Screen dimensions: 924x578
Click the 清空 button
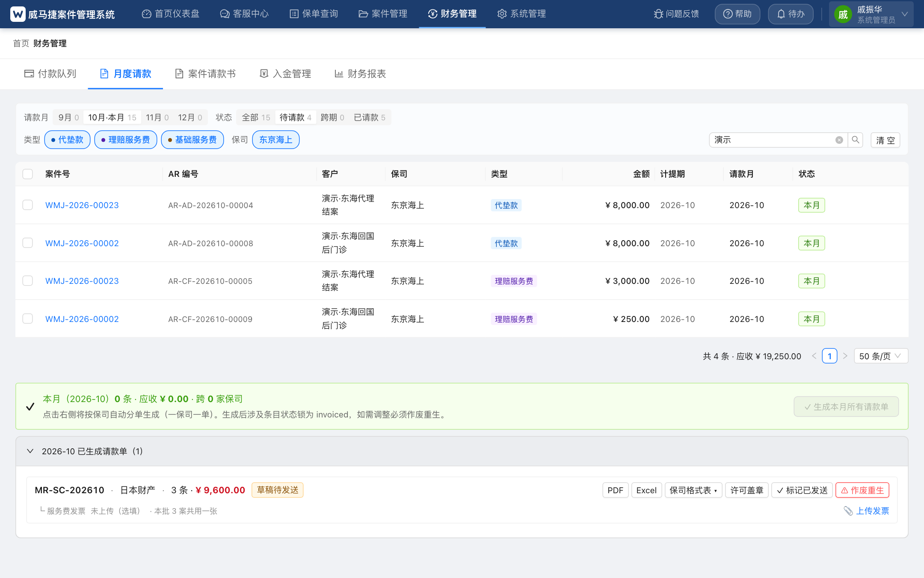pyautogui.click(x=885, y=140)
